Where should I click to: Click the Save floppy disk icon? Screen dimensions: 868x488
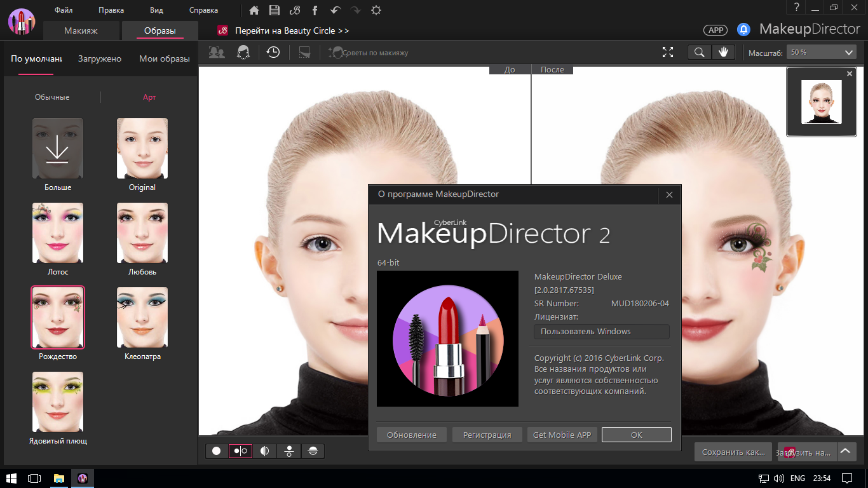pyautogui.click(x=274, y=10)
